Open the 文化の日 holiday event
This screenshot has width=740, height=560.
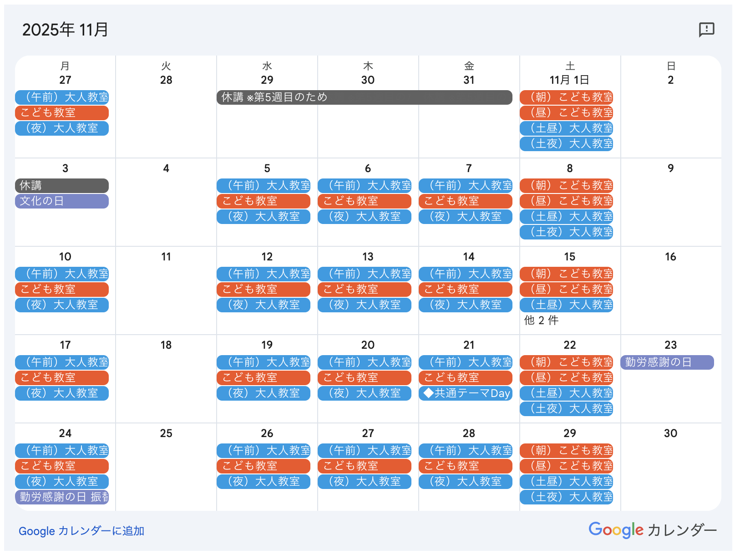[62, 201]
